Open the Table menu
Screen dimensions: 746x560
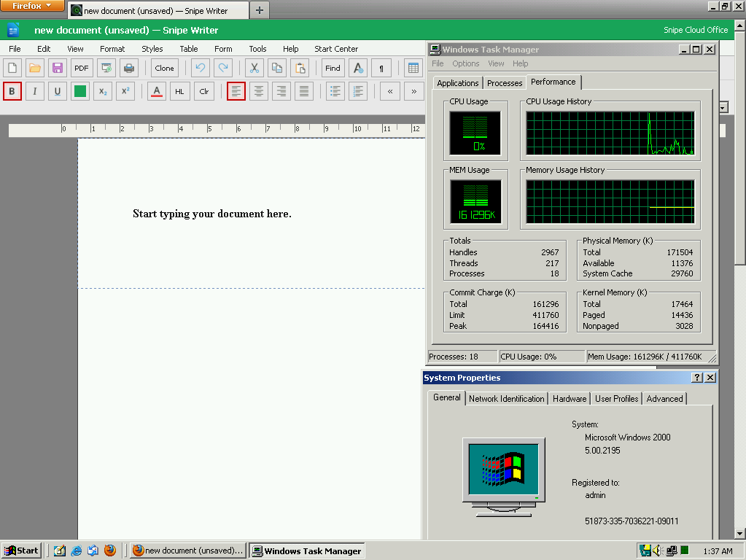pyautogui.click(x=189, y=49)
